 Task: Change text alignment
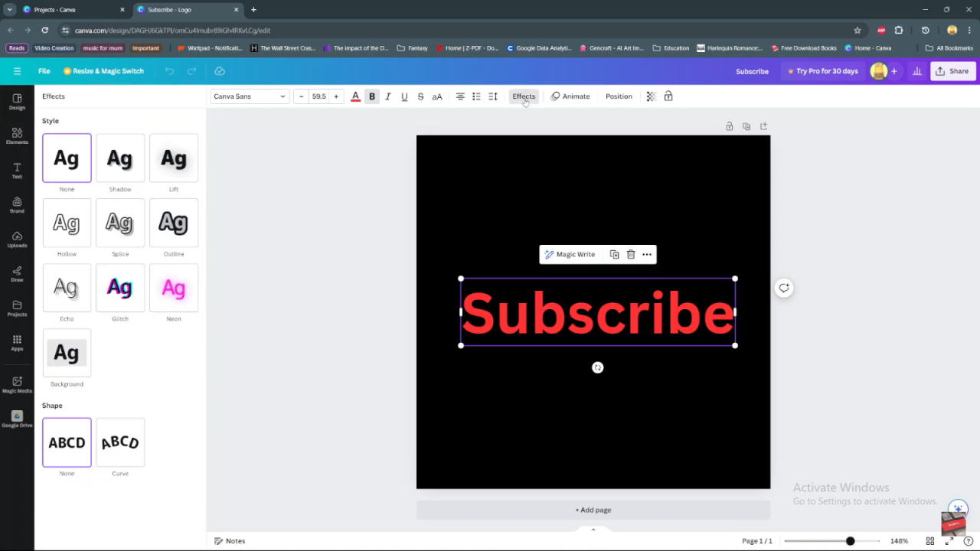click(x=460, y=96)
